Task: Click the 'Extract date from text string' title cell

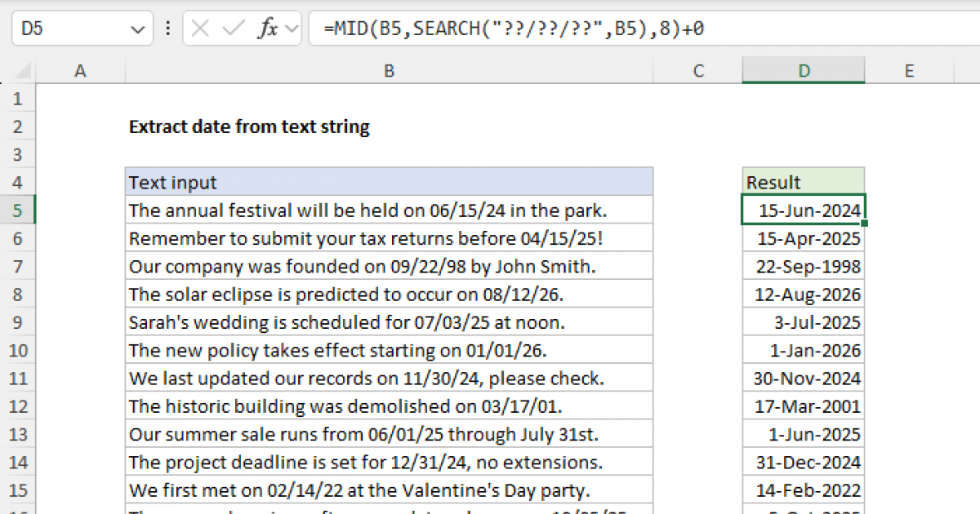Action: (249, 126)
